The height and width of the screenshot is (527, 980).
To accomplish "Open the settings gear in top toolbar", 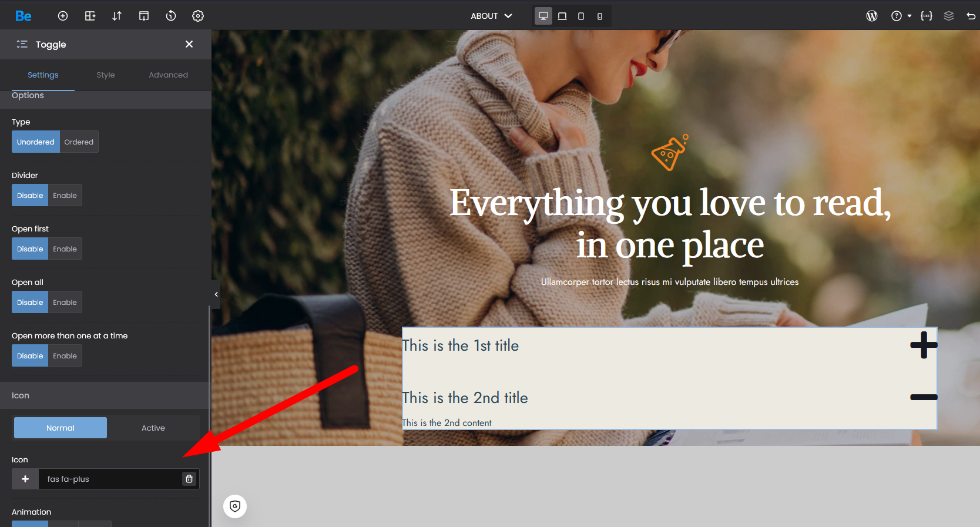I will (198, 16).
